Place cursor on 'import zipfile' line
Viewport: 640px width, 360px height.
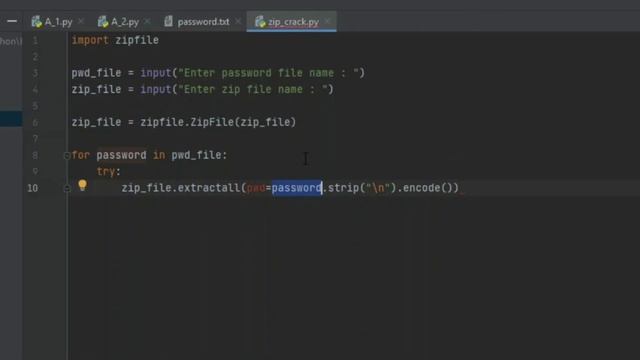115,40
